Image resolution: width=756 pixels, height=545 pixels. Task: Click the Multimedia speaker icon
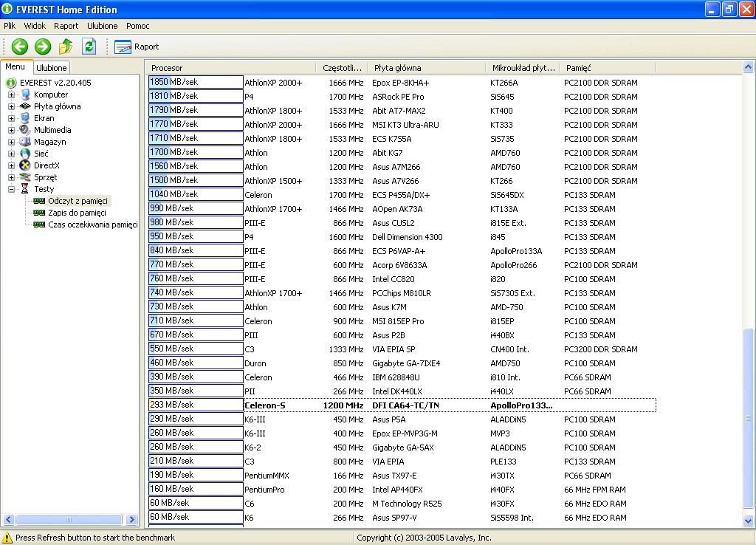(25, 130)
